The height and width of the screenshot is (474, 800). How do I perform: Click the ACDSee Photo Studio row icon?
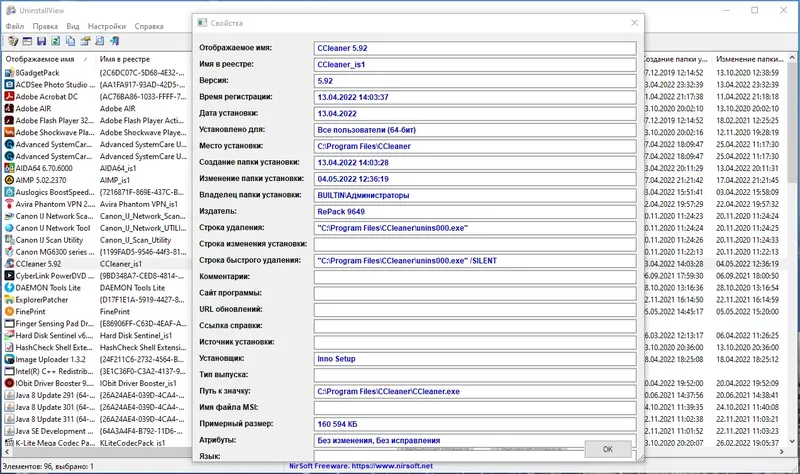coord(9,85)
